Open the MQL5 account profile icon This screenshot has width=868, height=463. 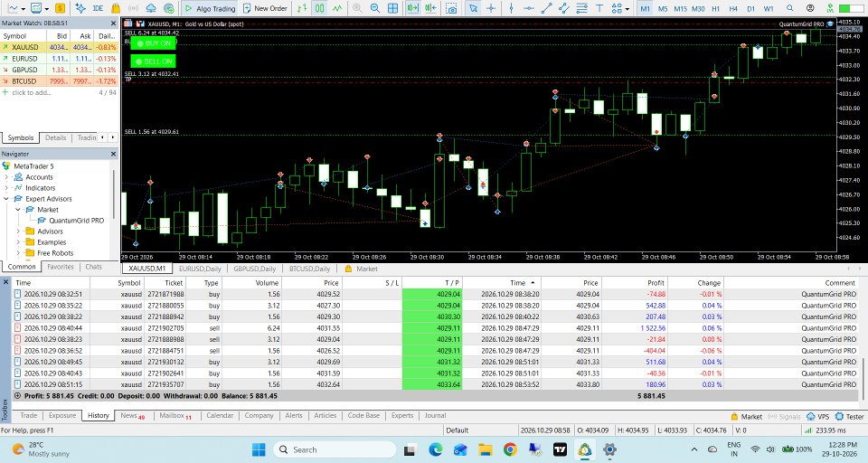[x=810, y=8]
